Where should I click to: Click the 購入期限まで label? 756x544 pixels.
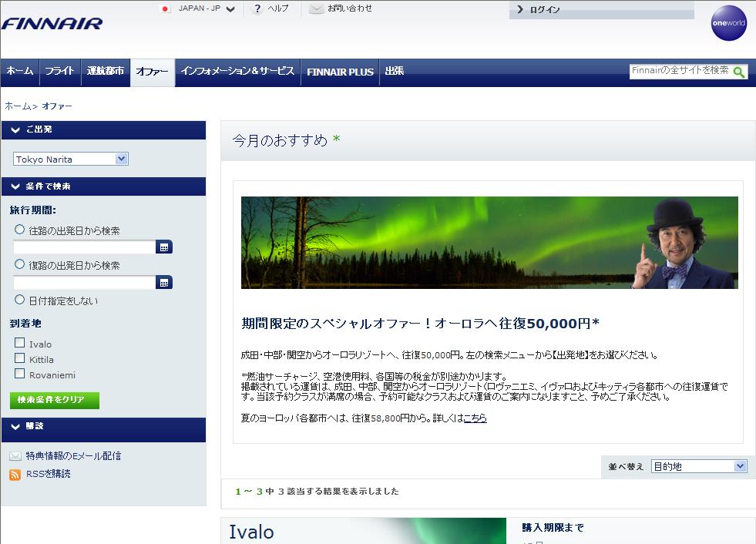click(x=553, y=528)
